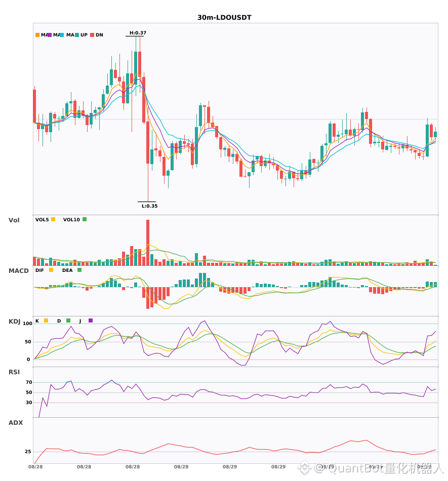Click the H:0.37 high price marker

138,33
